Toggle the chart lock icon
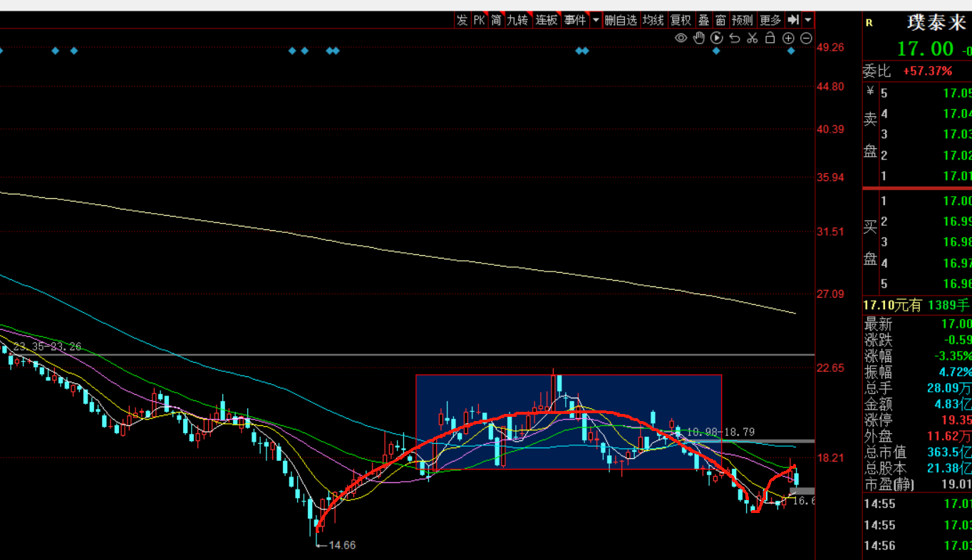This screenshot has height=560, width=972. coord(770,38)
